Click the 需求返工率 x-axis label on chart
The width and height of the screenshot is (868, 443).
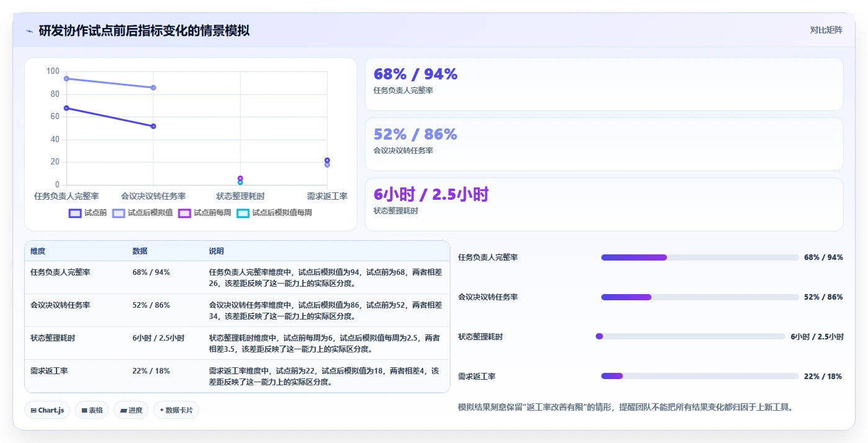click(x=327, y=196)
